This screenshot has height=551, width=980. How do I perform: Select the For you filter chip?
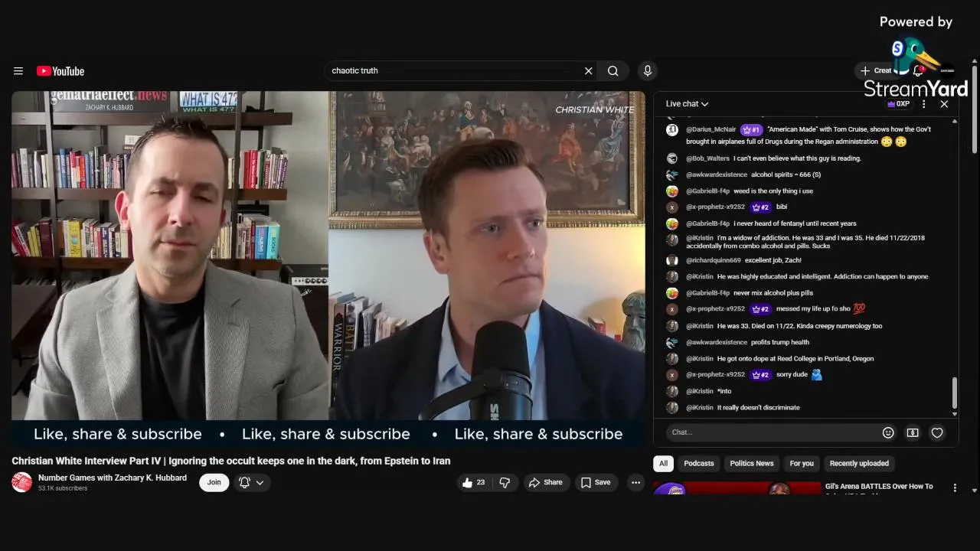(802, 463)
